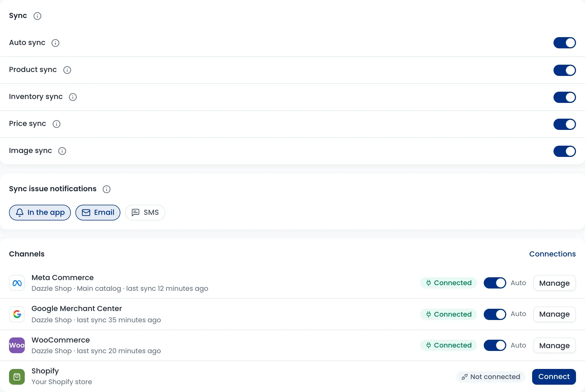The height and width of the screenshot is (392, 585).
Task: Click the info icon next to Sync heading
Action: [37, 16]
